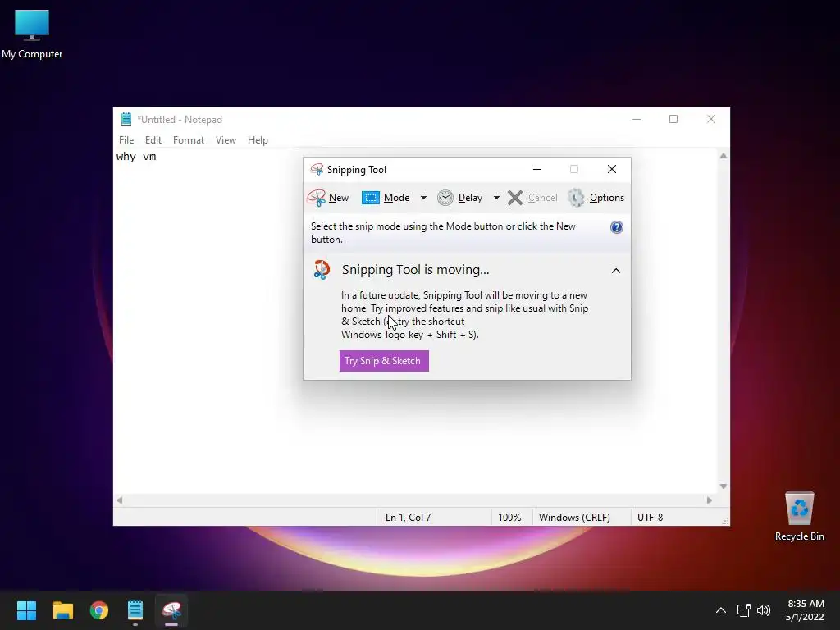Minimize the Snipping Tool window
The height and width of the screenshot is (630, 840).
coord(536,169)
